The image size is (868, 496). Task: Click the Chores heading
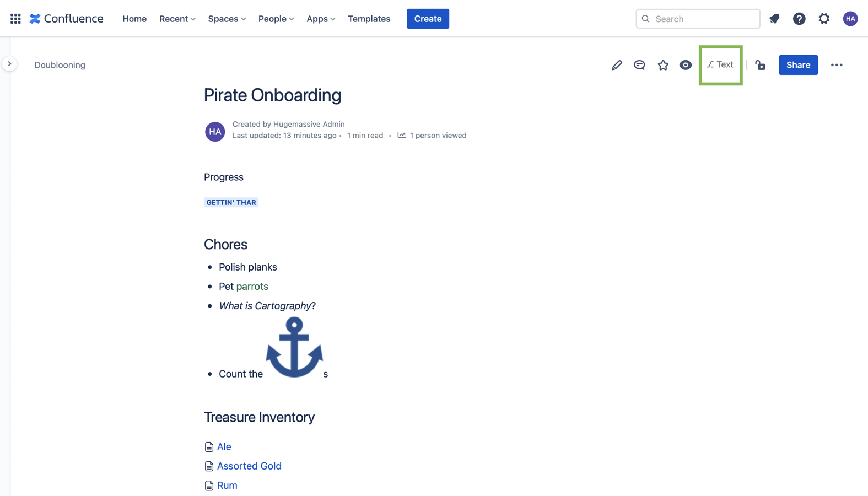pos(225,244)
